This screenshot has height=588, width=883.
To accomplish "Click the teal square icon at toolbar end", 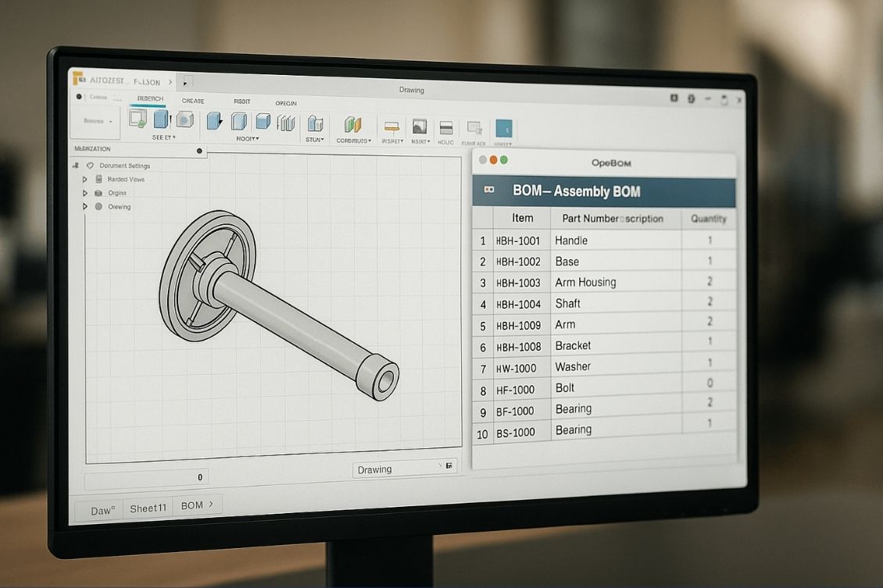I will (503, 129).
